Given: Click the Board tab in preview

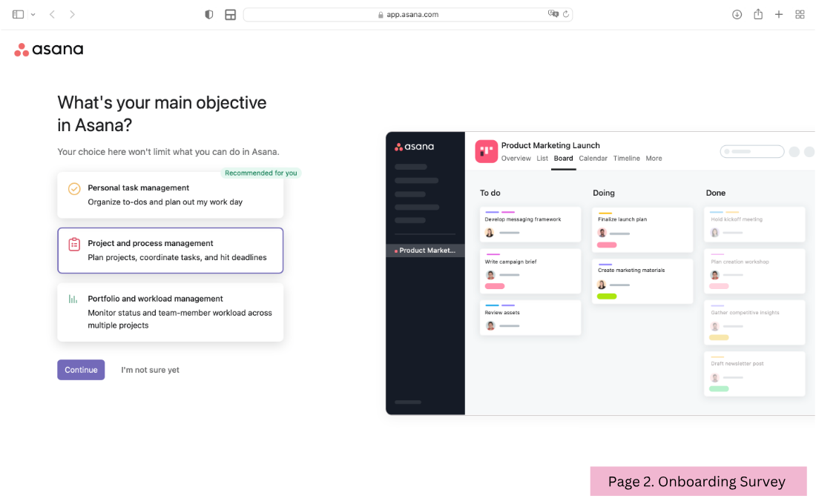Looking at the screenshot, I should click(x=563, y=158).
